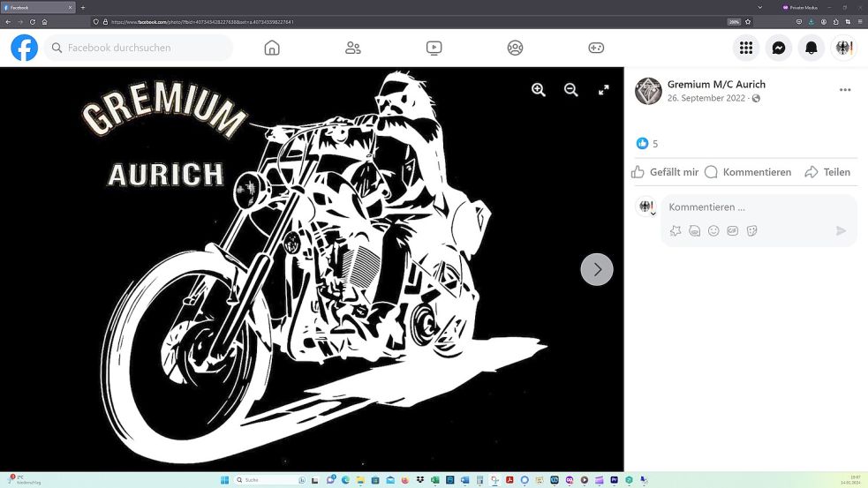Open Excel from taskbar
The image size is (868, 488).
pos(435,480)
